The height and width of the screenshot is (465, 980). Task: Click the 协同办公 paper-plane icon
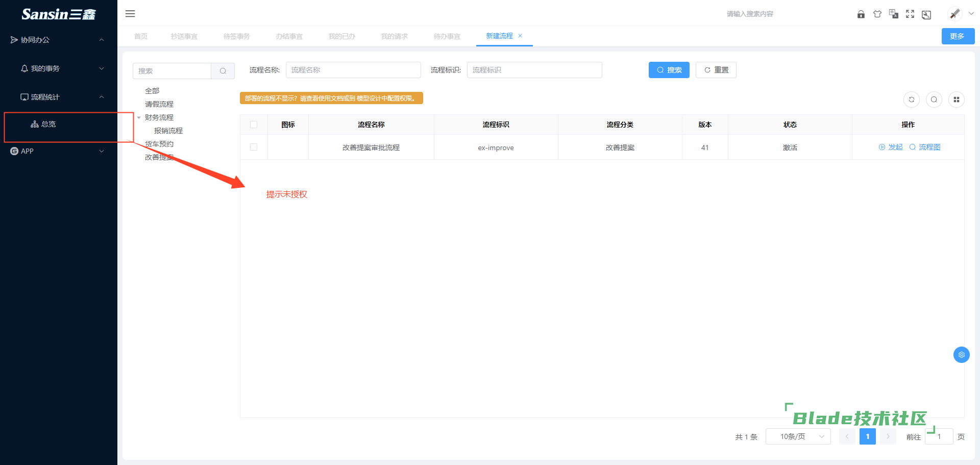(14, 40)
